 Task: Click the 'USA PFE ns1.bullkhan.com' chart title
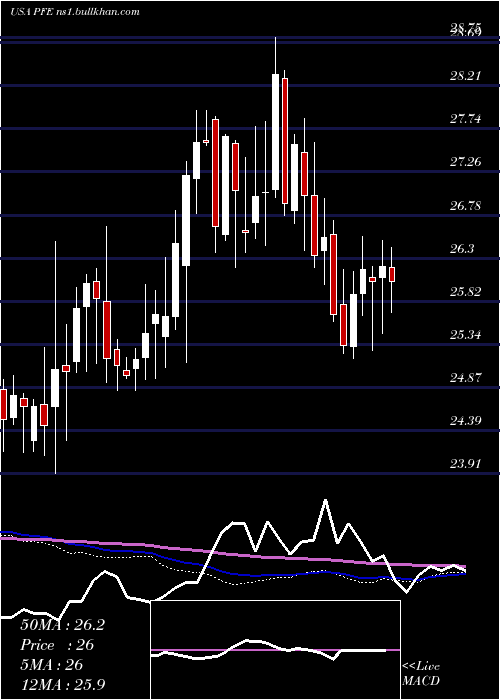point(75,12)
